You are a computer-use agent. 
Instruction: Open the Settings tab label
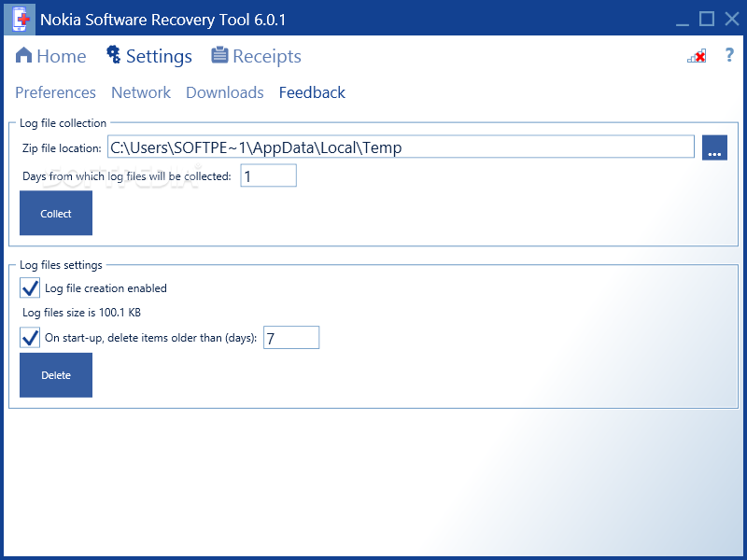point(159,57)
